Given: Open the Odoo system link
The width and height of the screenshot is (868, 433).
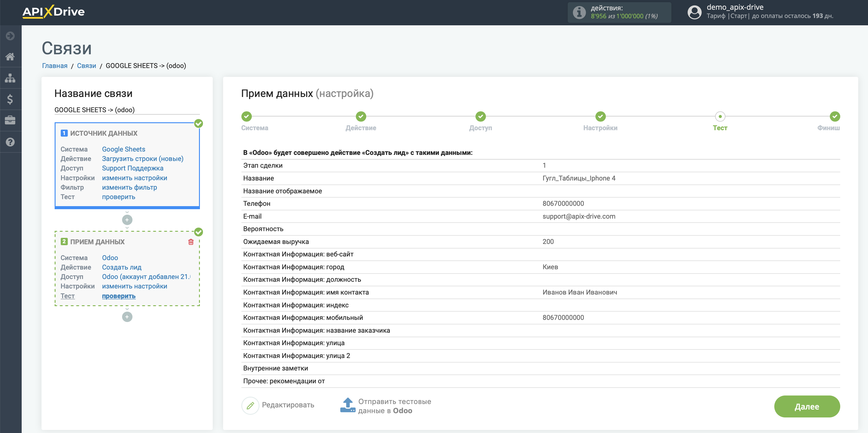Looking at the screenshot, I should click(x=110, y=258).
